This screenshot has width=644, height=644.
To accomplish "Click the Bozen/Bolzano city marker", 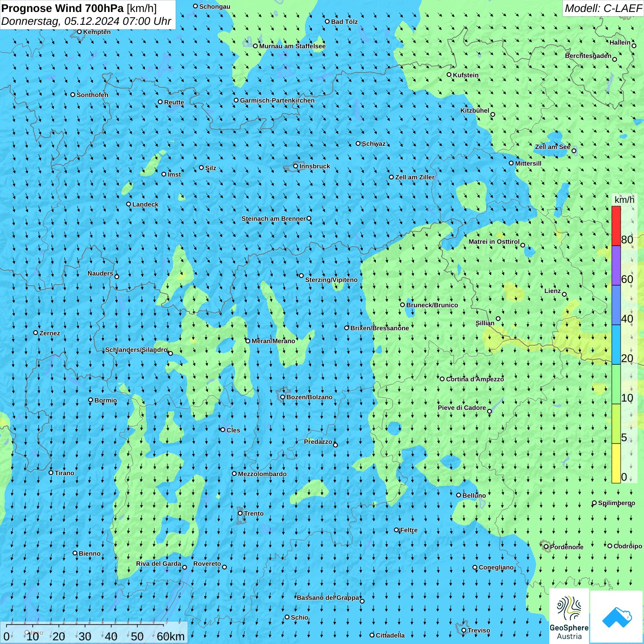I will (x=283, y=397).
